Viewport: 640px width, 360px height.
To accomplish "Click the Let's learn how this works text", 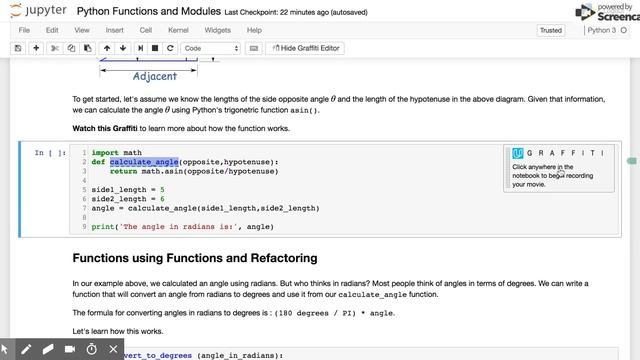I will pos(118,331).
